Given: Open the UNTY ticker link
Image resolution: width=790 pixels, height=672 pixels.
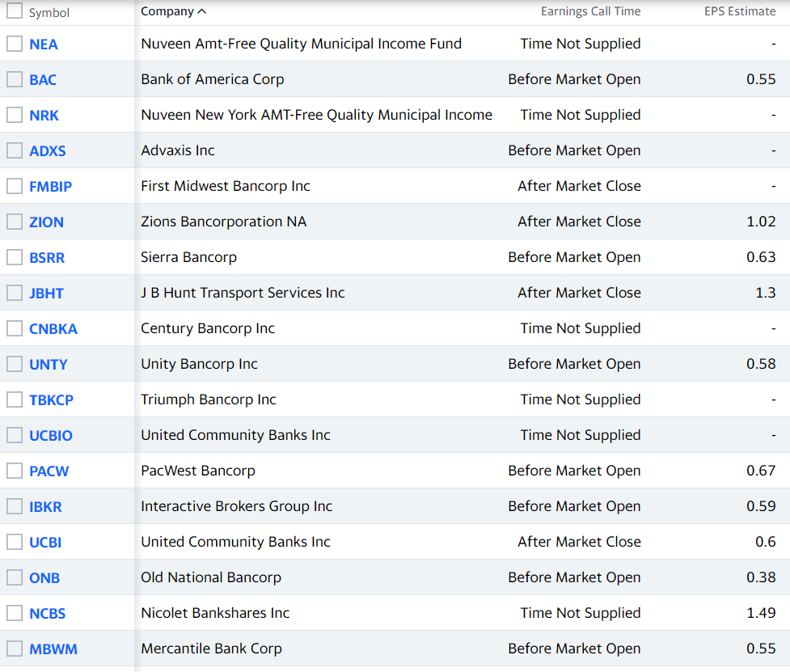Looking at the screenshot, I should pyautogui.click(x=49, y=364).
